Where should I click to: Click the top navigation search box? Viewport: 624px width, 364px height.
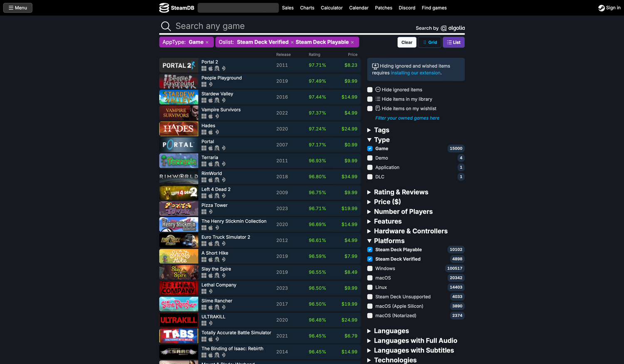point(238,8)
